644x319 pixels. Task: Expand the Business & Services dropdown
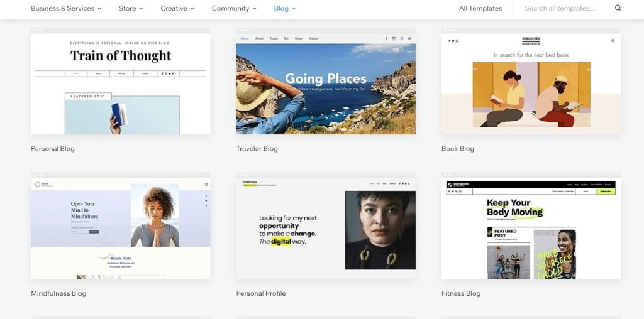click(x=66, y=8)
